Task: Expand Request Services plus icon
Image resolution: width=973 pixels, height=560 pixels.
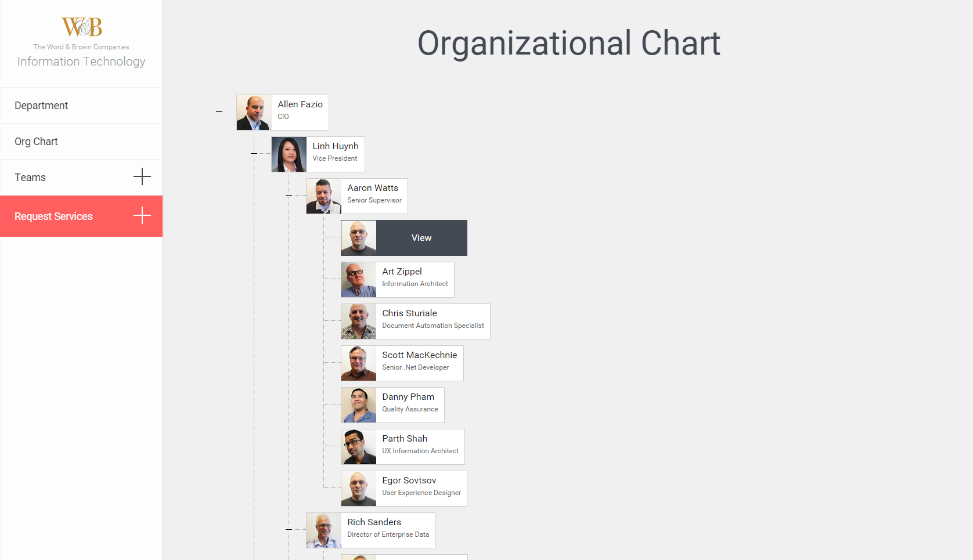Action: [x=142, y=216]
